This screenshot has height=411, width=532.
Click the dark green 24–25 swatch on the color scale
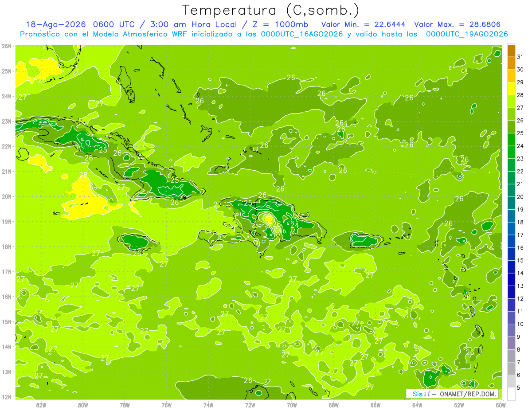pyautogui.click(x=511, y=140)
